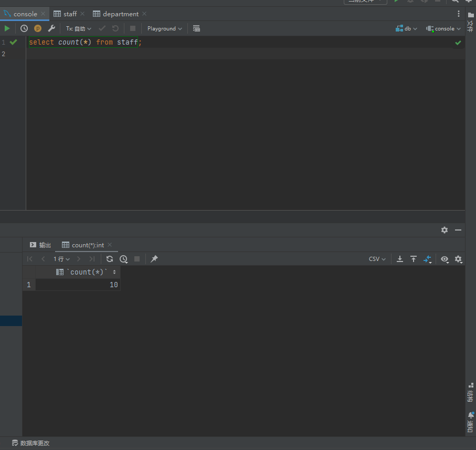Open the db schema selector dropdown
The width and height of the screenshot is (476, 450).
point(406,28)
